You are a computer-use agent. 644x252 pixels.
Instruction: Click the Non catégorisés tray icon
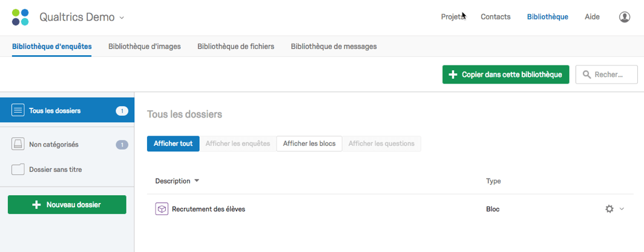tap(18, 145)
